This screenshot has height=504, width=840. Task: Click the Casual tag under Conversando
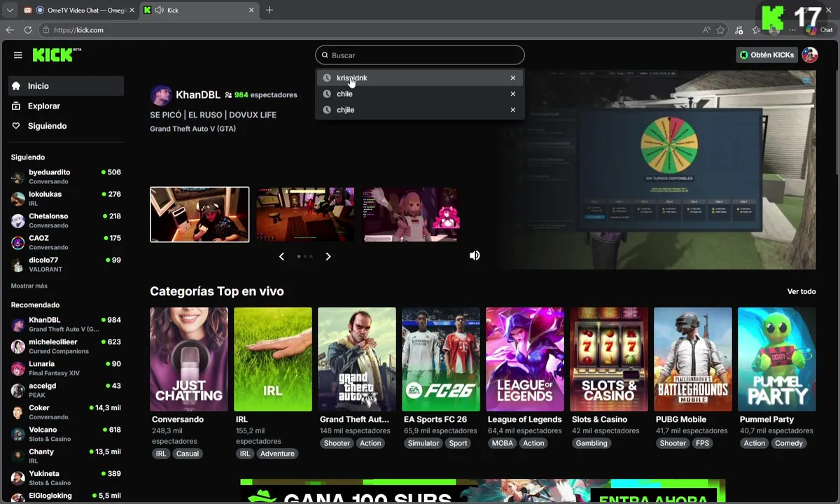coord(188,454)
